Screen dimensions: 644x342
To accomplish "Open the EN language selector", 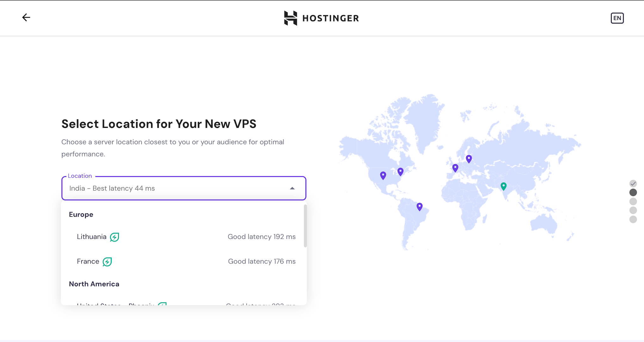I will coord(617,18).
